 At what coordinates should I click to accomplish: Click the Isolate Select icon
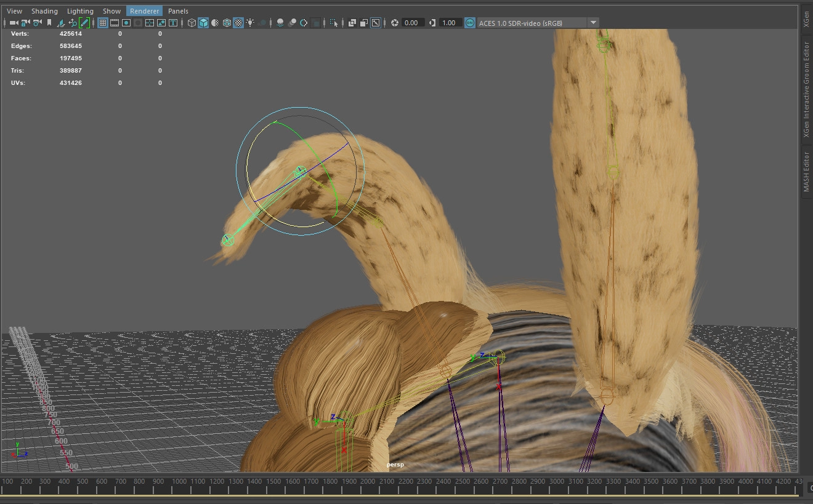click(334, 23)
